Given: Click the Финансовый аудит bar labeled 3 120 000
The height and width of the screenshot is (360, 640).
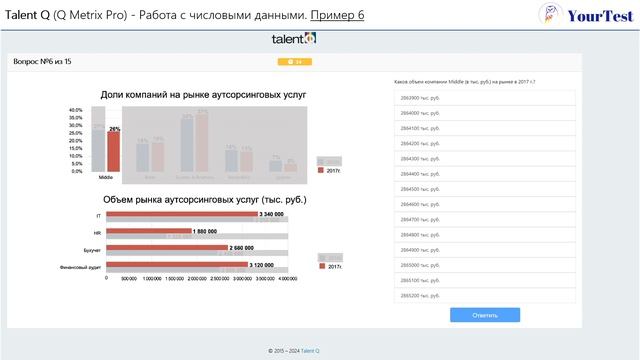Looking at the screenshot, I should (x=177, y=264).
